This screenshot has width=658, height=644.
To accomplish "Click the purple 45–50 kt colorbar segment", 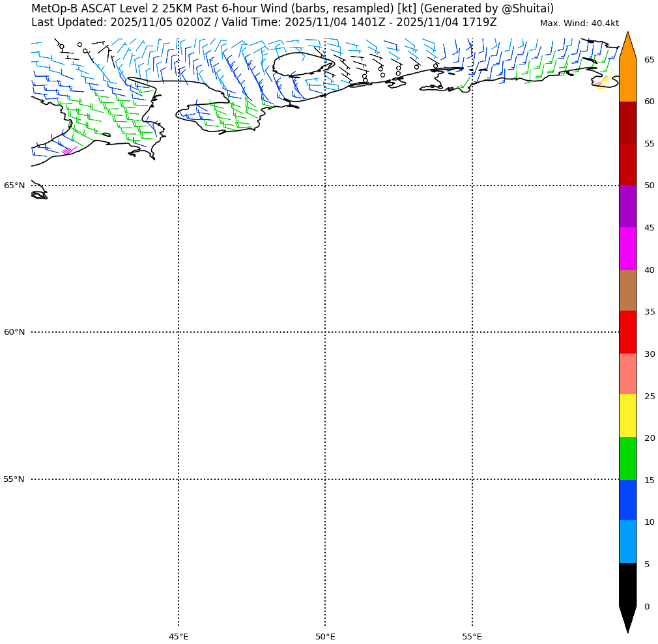I will click(x=627, y=206).
